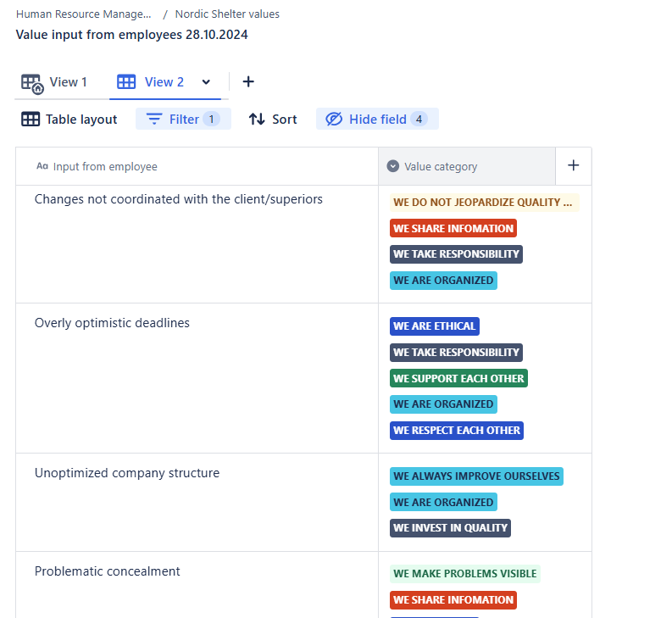The width and height of the screenshot is (672, 618).
Task: Click the WE RESPECT EACH OTHER tag
Action: click(x=457, y=431)
